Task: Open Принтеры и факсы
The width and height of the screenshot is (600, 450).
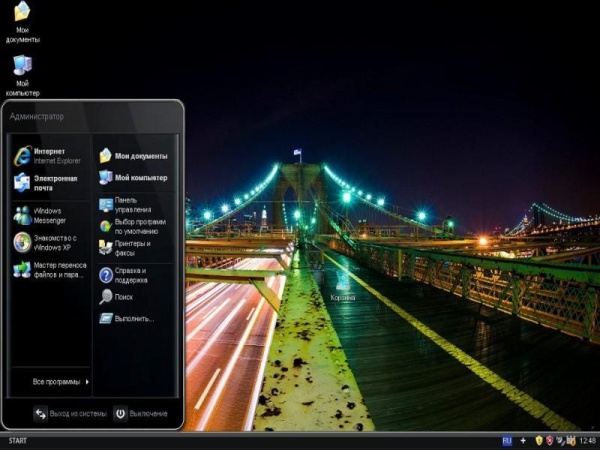Action: 131,247
